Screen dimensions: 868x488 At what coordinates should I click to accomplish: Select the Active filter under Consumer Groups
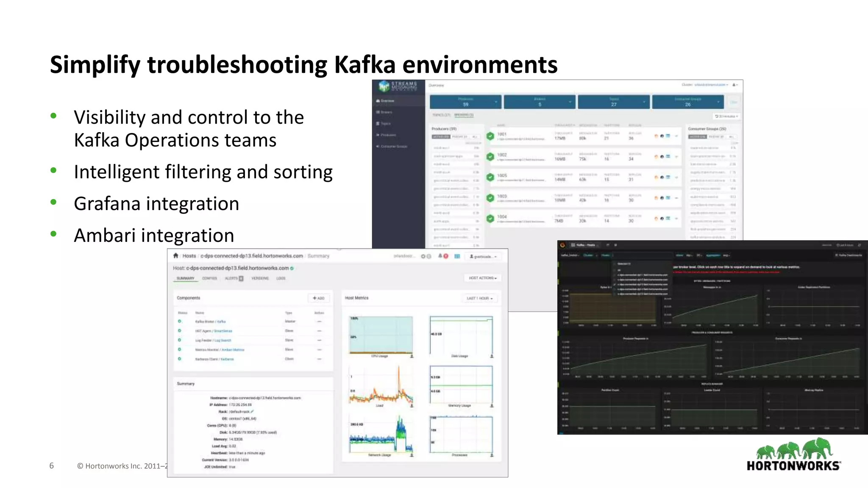pos(697,137)
